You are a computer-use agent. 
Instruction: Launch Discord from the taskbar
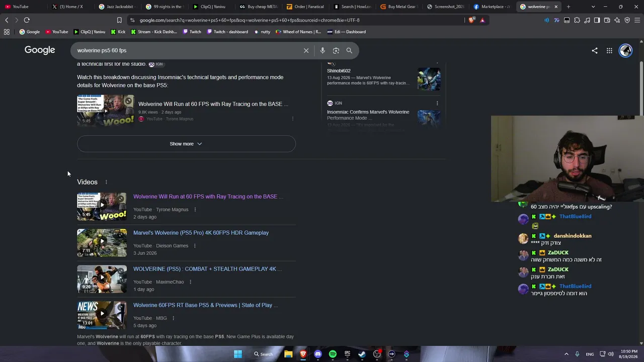point(318,354)
